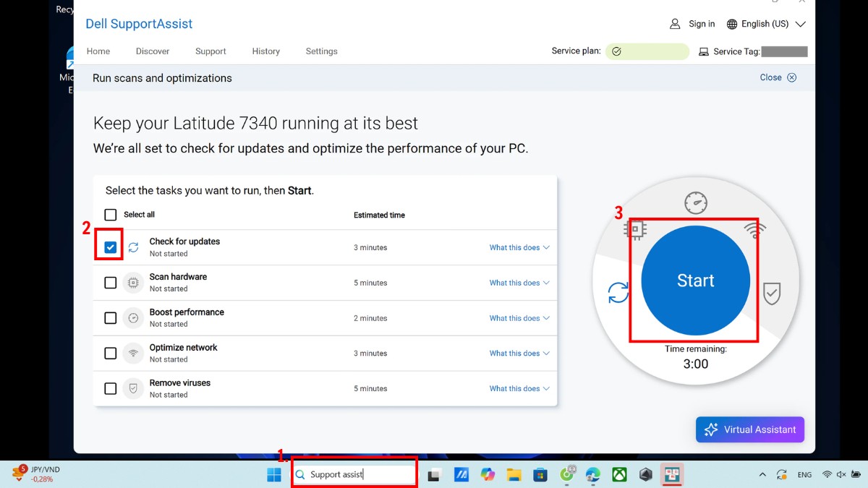Click the refresh arrows icon on the dial
This screenshot has height=488, width=868.
[x=618, y=293]
